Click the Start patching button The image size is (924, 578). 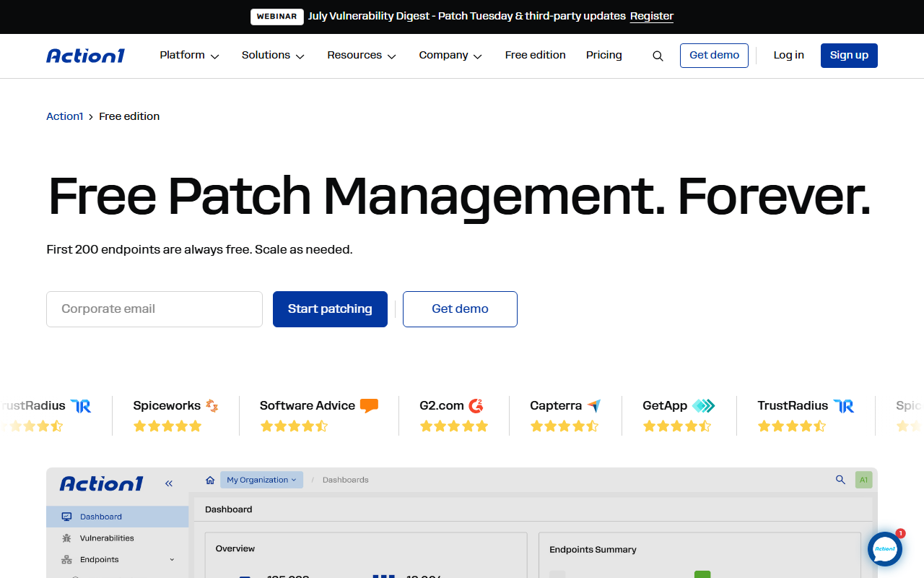[330, 309]
